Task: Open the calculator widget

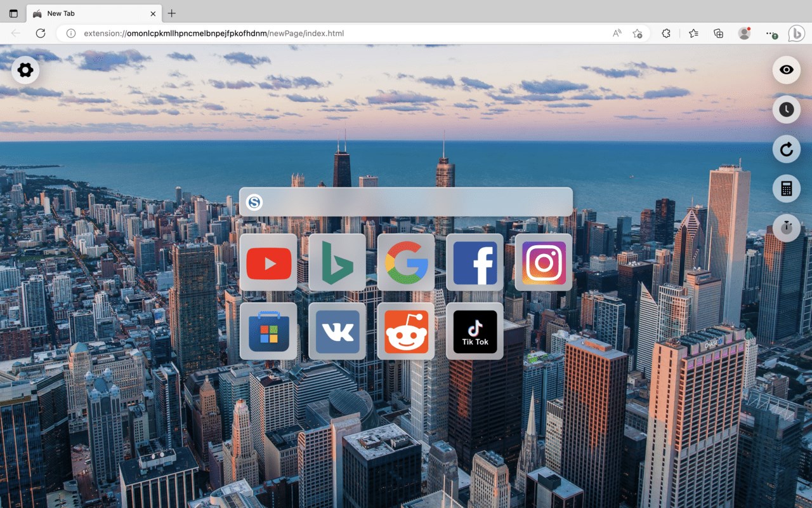Action: click(x=787, y=189)
